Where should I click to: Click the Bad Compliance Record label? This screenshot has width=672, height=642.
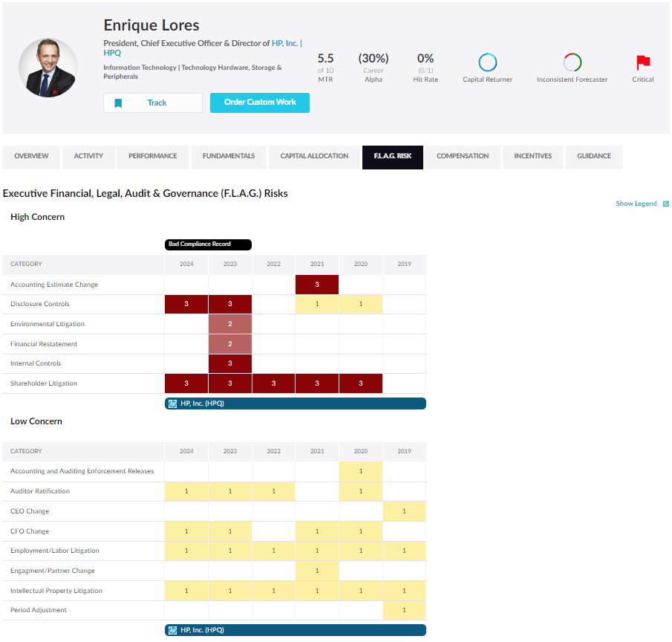coord(209,244)
